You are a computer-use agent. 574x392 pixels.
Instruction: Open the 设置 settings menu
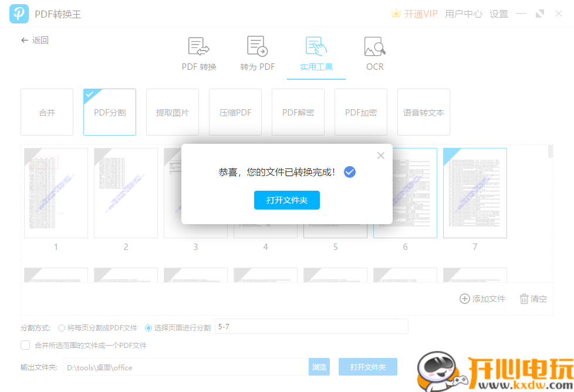point(498,13)
